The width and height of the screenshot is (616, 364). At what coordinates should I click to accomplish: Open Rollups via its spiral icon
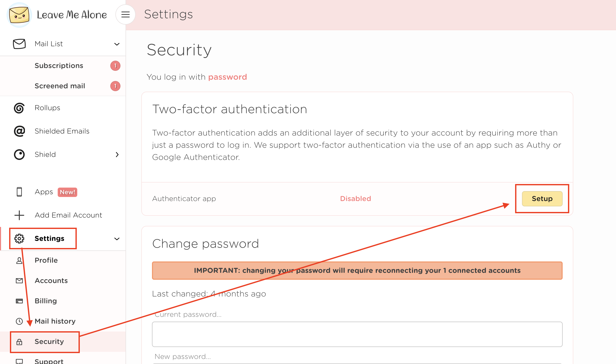[19, 108]
